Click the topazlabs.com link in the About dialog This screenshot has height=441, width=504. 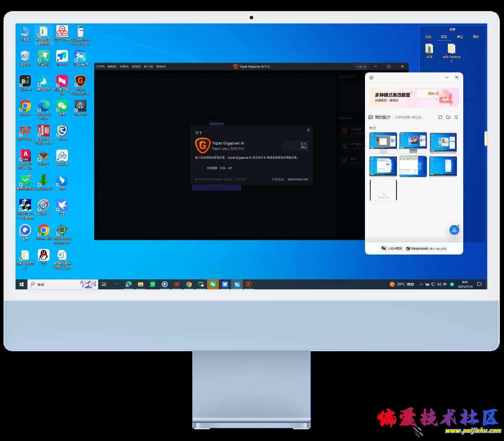pos(298,179)
